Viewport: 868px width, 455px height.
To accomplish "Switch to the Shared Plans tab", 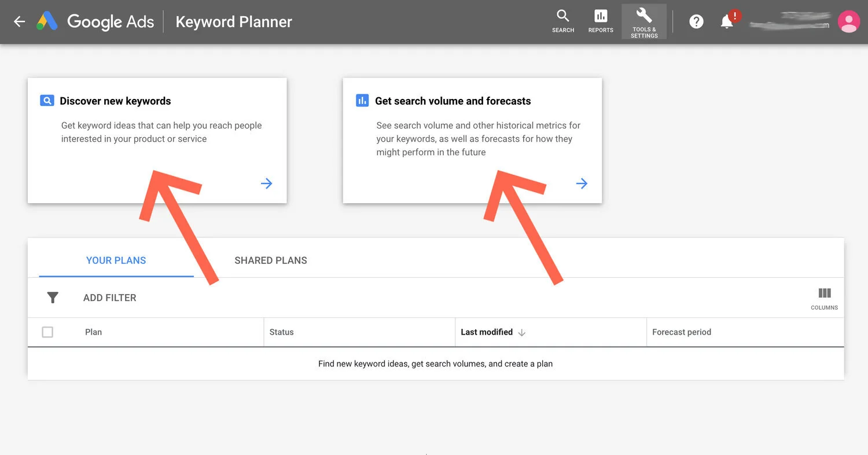I will (x=271, y=260).
